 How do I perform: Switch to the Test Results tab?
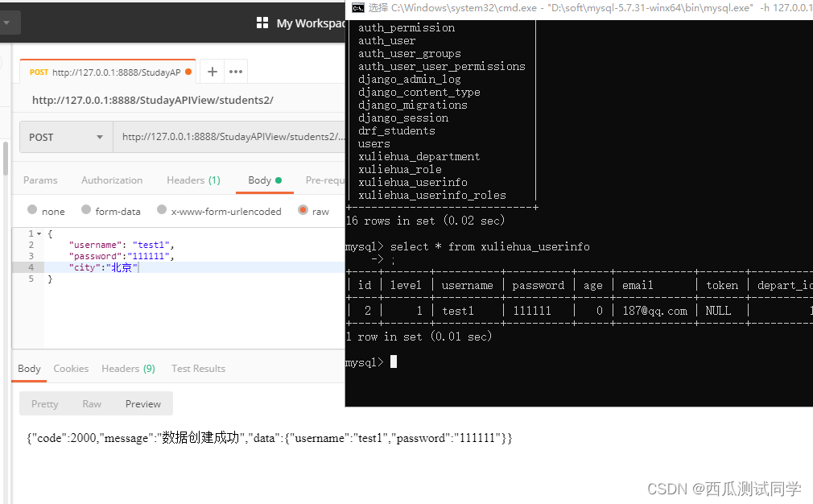(x=198, y=368)
